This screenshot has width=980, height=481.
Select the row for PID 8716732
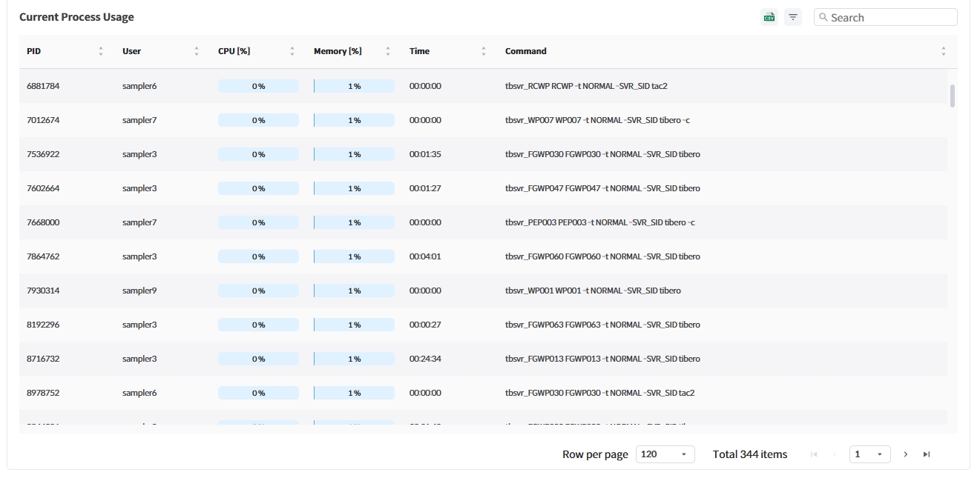(x=43, y=359)
